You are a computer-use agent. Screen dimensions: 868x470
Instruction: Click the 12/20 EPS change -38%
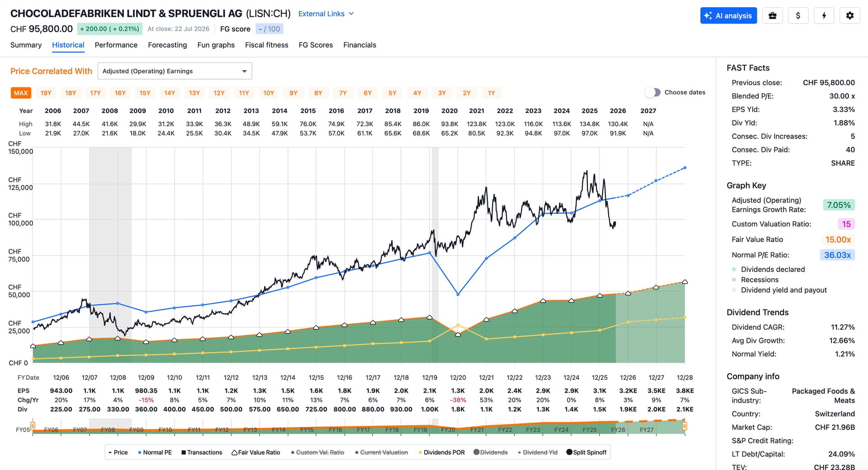point(458,400)
